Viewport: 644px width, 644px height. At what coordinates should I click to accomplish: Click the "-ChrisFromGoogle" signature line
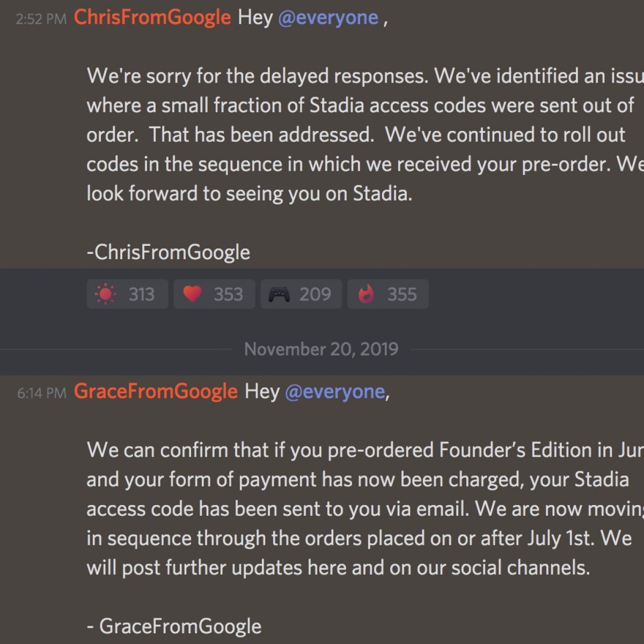[169, 252]
